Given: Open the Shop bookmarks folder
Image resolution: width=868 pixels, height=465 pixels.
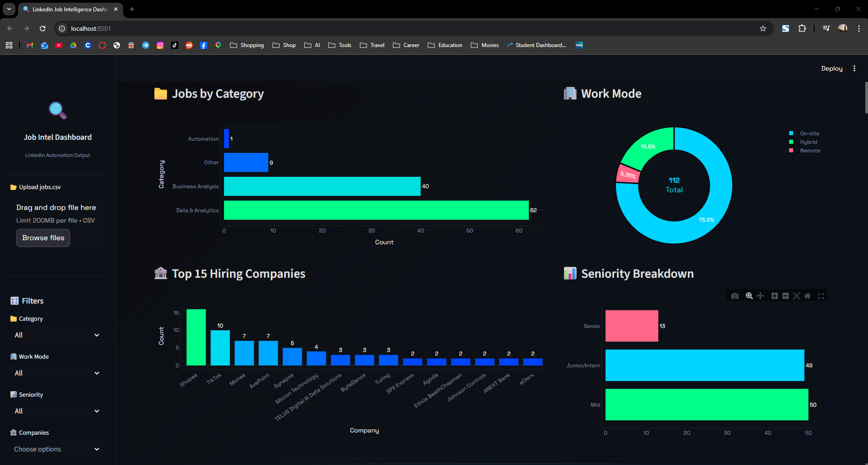Looking at the screenshot, I should point(284,45).
